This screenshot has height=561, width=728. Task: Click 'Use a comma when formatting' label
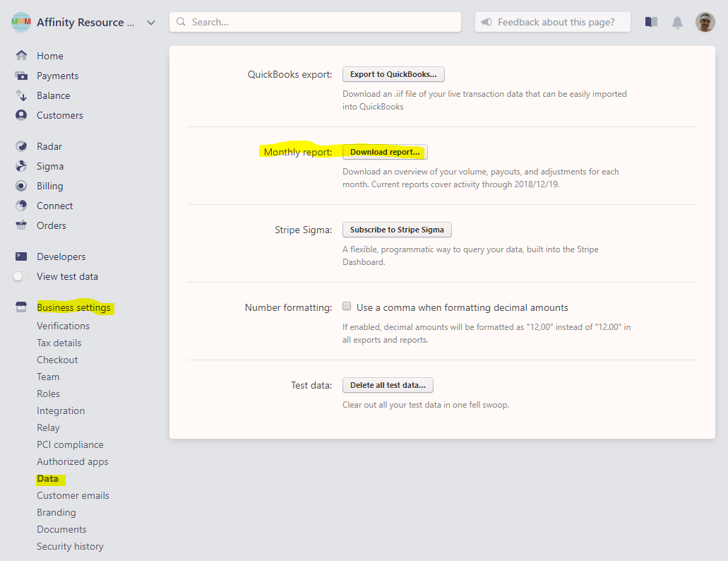462,307
